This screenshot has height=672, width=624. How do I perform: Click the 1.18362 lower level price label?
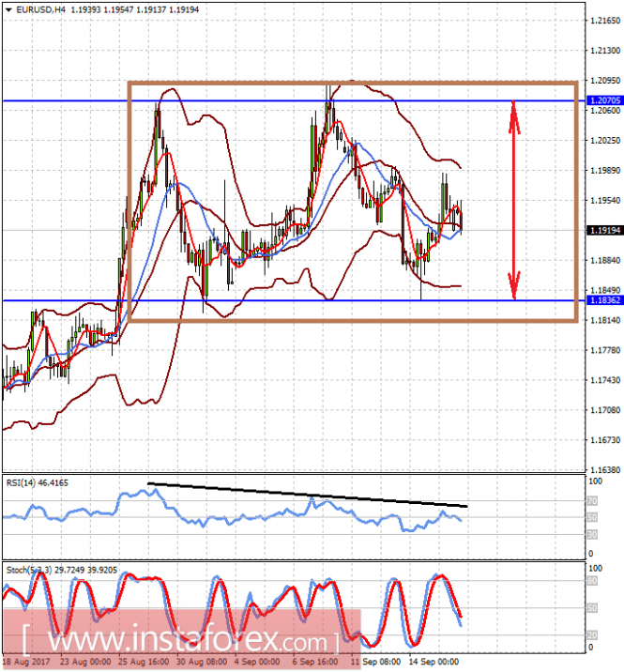pyautogui.click(x=604, y=300)
